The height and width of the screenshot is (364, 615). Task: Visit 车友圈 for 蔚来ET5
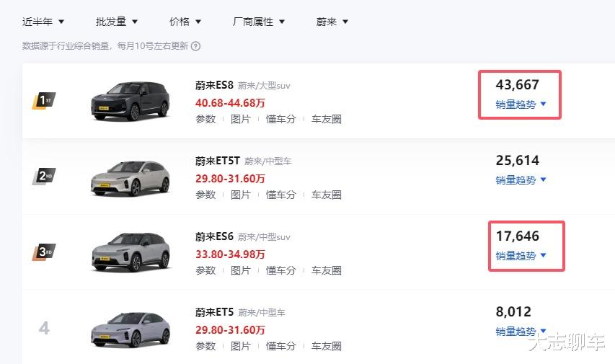tap(327, 346)
